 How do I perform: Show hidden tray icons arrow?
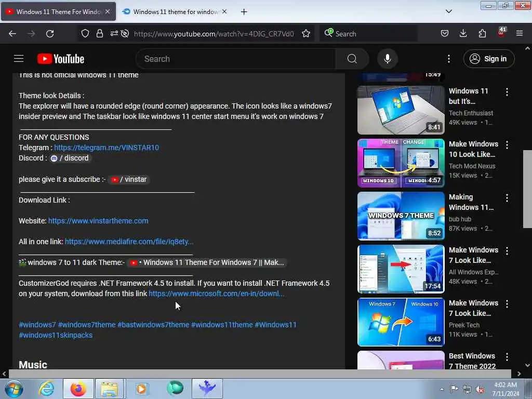[442, 389]
